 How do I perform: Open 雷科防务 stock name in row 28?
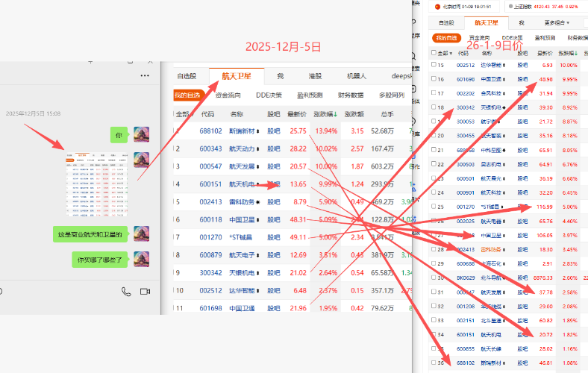click(491, 250)
